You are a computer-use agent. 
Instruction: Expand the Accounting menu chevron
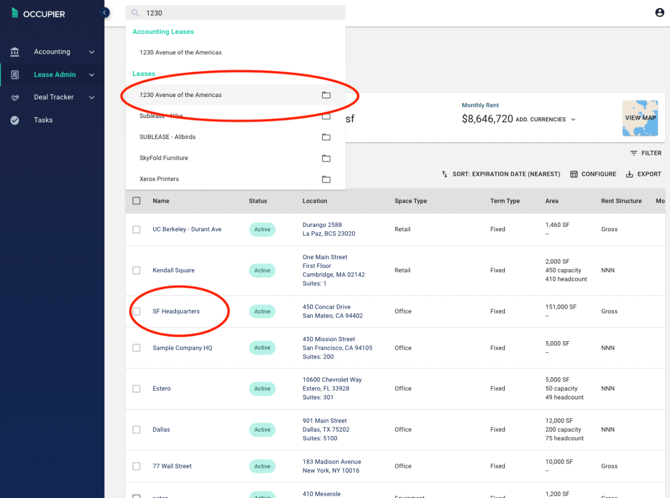pos(91,52)
